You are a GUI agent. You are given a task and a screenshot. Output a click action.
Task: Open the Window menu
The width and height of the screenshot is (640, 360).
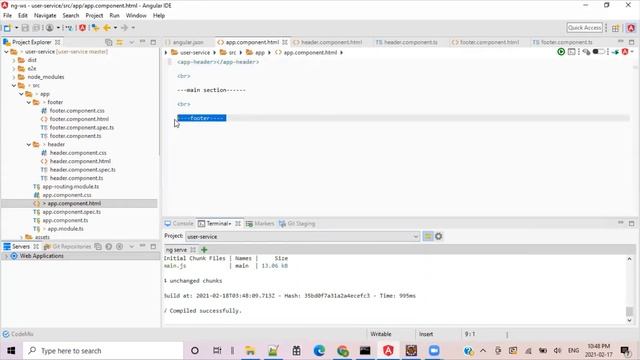[136, 16]
